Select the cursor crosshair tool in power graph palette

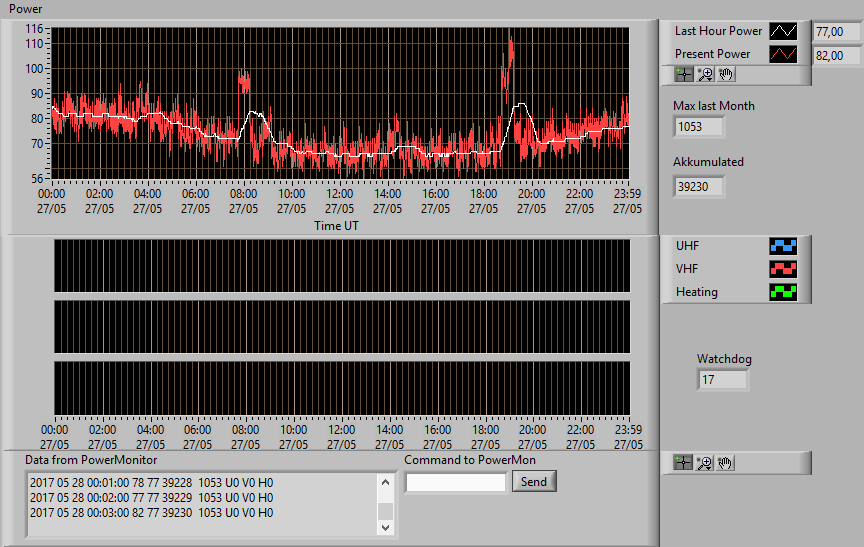pos(684,74)
